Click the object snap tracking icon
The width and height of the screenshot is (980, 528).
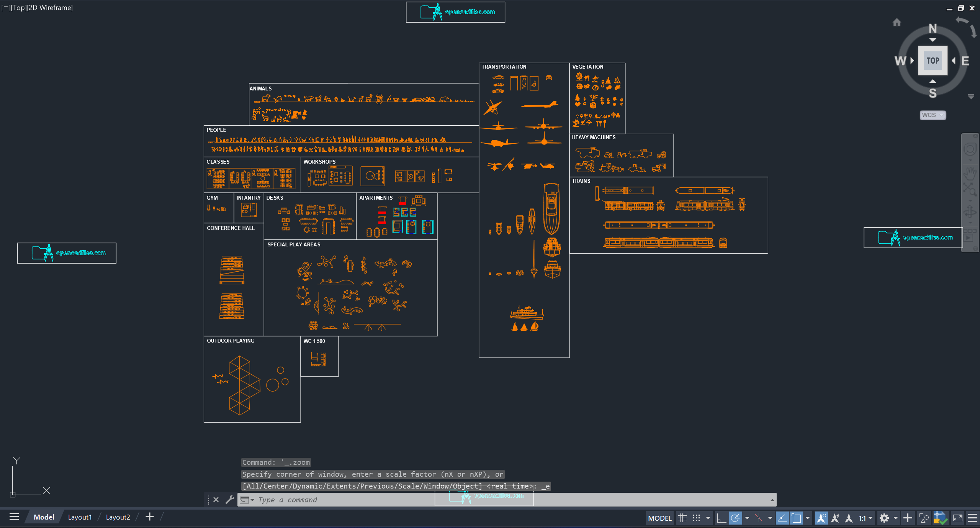pyautogui.click(x=782, y=518)
